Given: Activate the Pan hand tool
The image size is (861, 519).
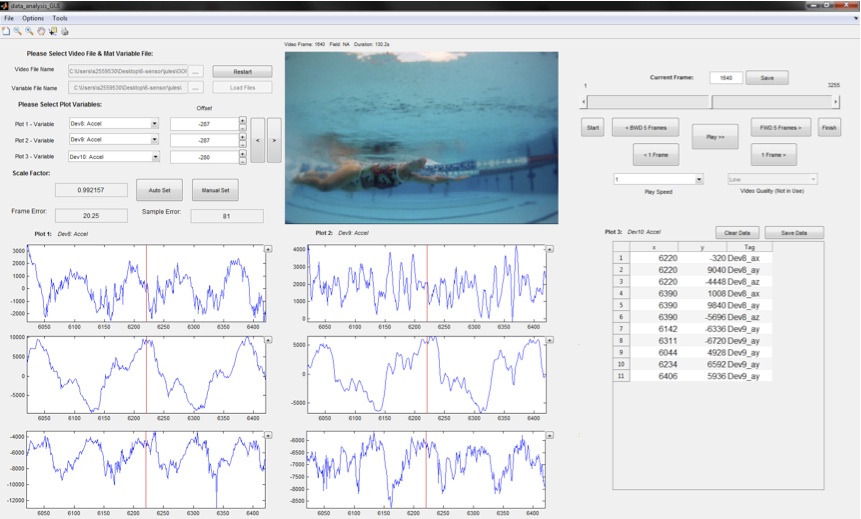Looking at the screenshot, I should coord(41,31).
